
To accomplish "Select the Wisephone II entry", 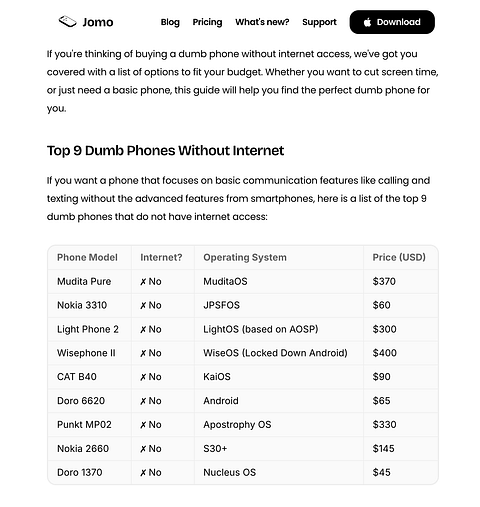I will (86, 353).
